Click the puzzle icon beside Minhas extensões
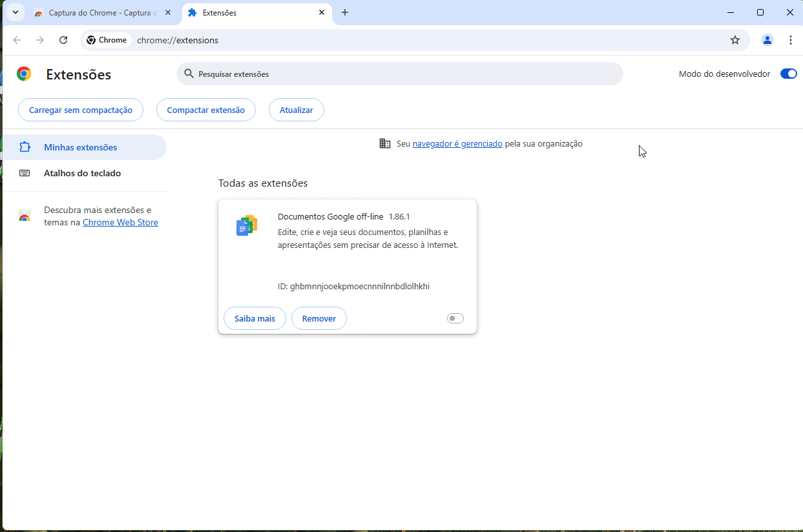This screenshot has height=532, width=803. pyautogui.click(x=25, y=147)
